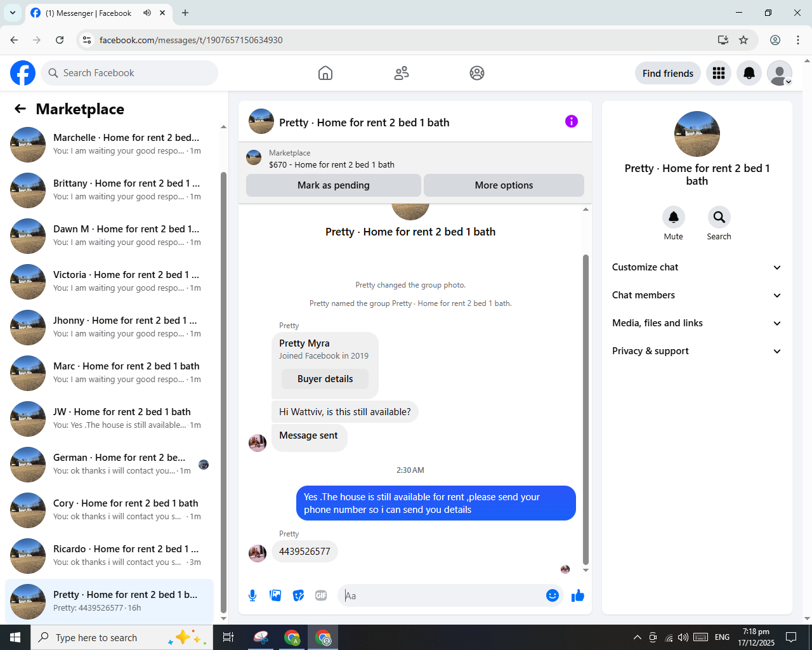The width and height of the screenshot is (812, 650).
Task: Click More options button
Action: (504, 185)
